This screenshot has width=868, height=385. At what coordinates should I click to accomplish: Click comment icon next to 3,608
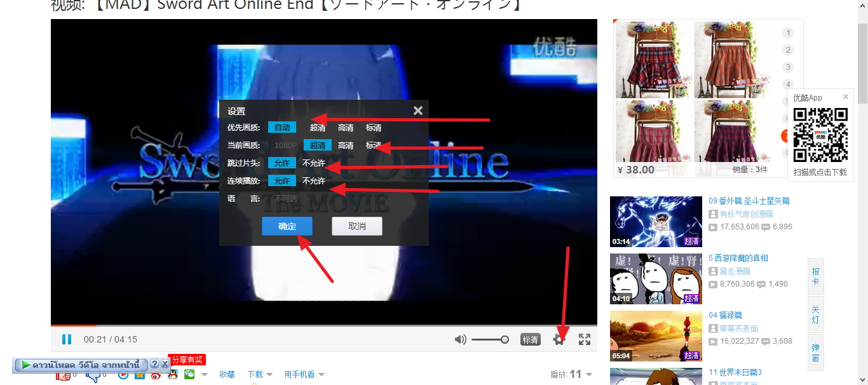tap(766, 341)
